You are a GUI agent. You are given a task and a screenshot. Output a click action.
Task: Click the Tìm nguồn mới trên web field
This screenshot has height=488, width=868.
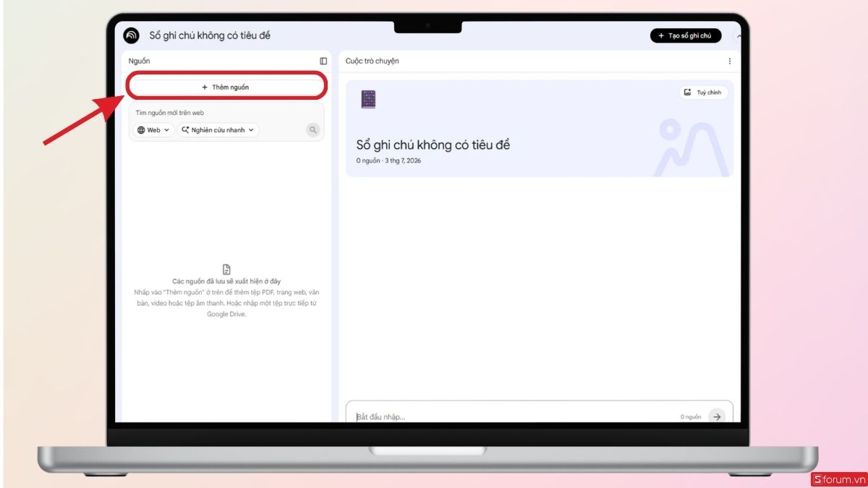[x=226, y=113]
